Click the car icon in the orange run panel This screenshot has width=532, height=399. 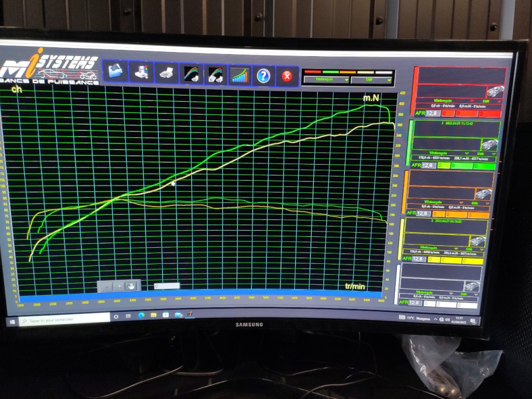pyautogui.click(x=483, y=194)
